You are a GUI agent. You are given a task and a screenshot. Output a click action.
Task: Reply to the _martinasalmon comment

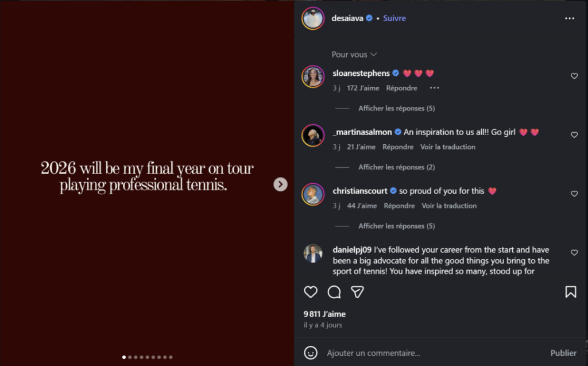coord(398,147)
